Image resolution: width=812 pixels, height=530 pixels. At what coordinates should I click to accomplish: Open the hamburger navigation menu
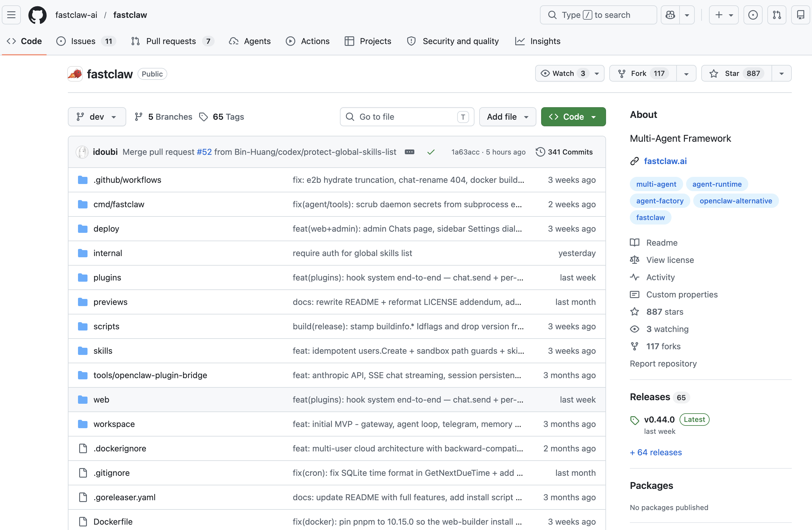(12, 15)
